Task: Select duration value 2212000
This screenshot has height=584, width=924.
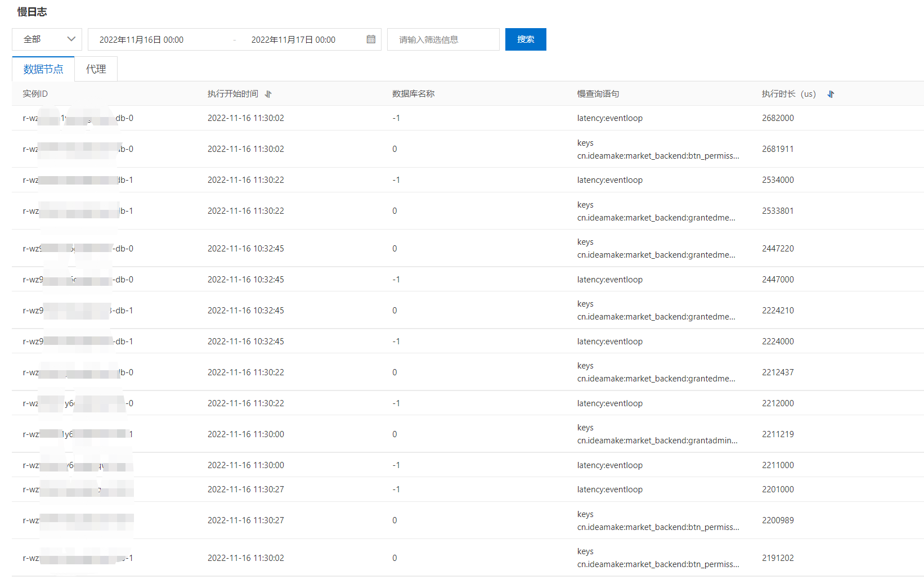Action: coord(778,403)
